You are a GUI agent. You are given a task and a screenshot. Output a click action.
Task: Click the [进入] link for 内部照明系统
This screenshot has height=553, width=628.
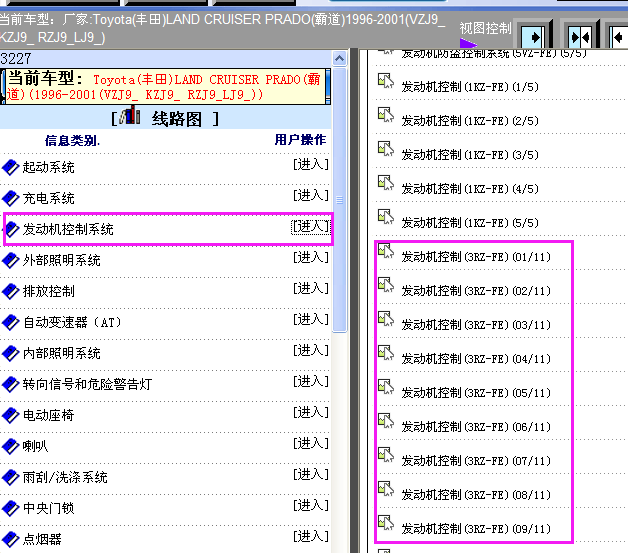(311, 350)
